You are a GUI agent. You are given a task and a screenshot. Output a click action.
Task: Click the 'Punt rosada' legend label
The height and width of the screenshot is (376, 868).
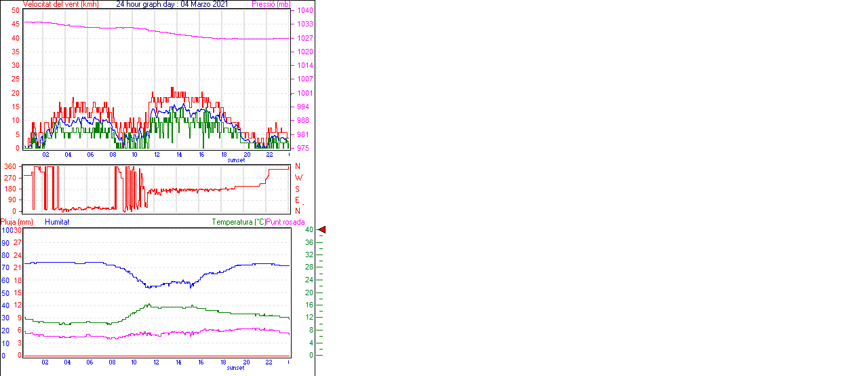tap(285, 222)
